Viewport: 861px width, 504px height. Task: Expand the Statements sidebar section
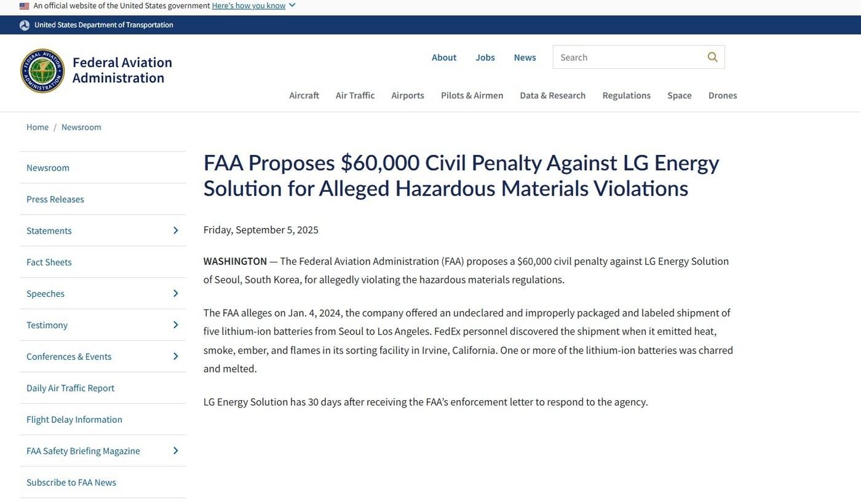[x=175, y=230]
